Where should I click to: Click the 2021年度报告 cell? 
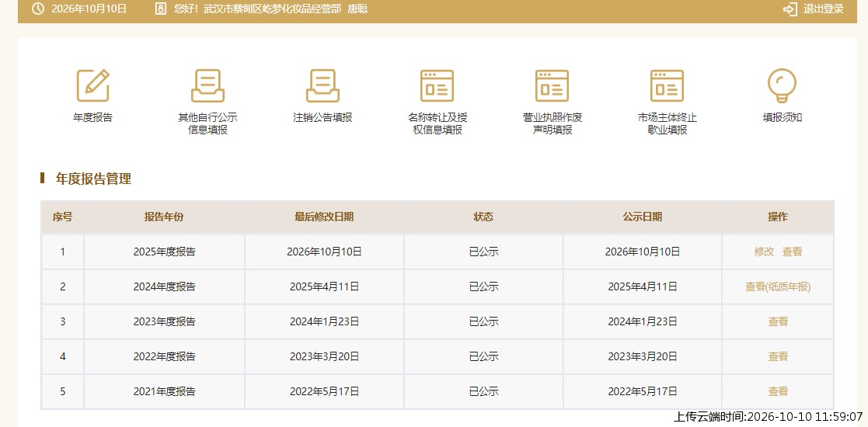(x=165, y=391)
